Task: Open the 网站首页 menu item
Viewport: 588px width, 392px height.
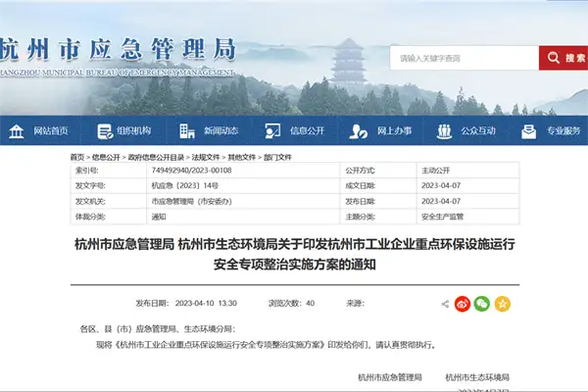Action: click(51, 130)
